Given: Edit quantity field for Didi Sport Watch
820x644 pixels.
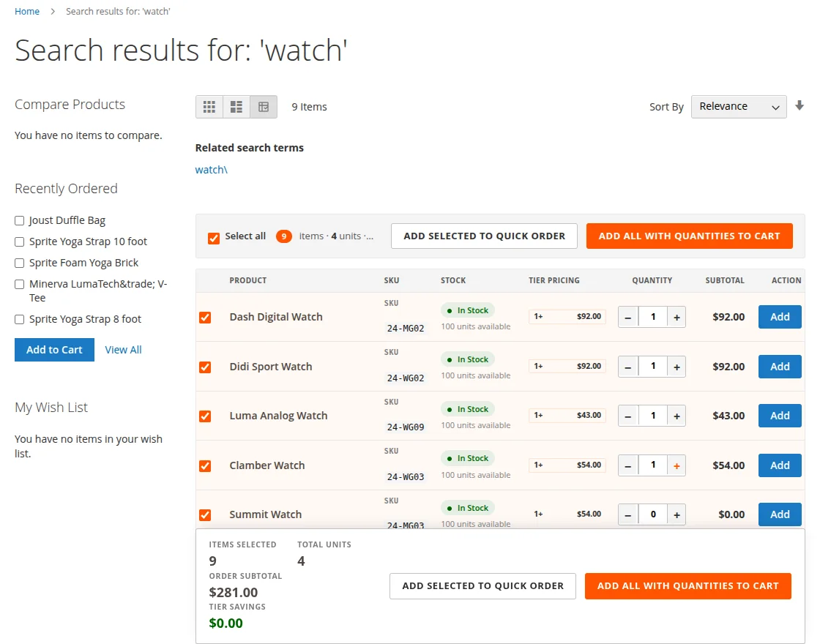Looking at the screenshot, I should [652, 367].
